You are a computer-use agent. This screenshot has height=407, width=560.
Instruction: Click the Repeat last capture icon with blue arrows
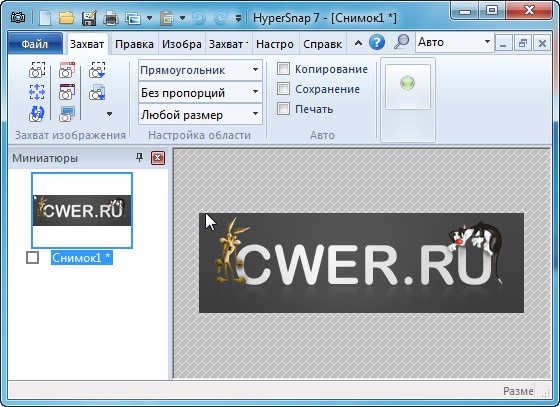pyautogui.click(x=37, y=114)
